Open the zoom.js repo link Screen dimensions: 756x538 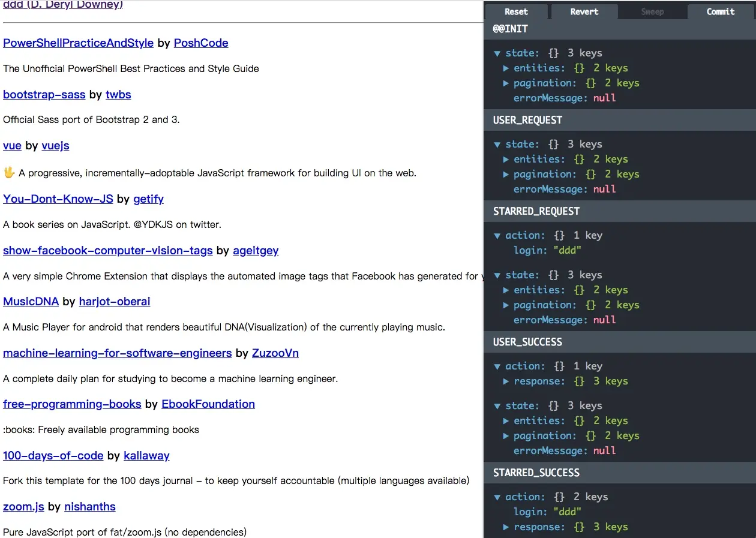coord(23,507)
